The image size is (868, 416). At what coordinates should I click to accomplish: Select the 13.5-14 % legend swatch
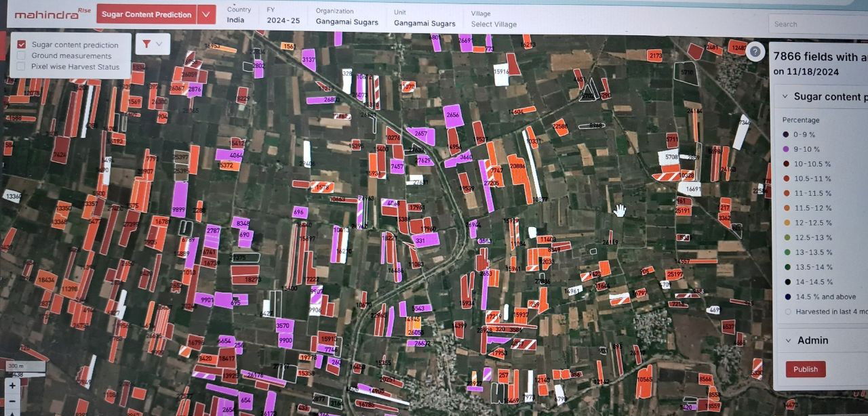pyautogui.click(x=786, y=267)
